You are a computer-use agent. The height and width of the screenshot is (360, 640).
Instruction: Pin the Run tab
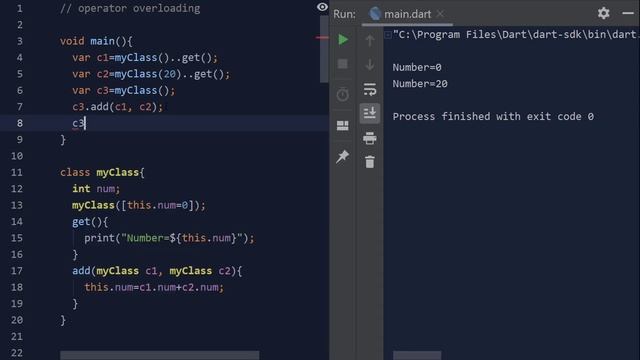(343, 156)
